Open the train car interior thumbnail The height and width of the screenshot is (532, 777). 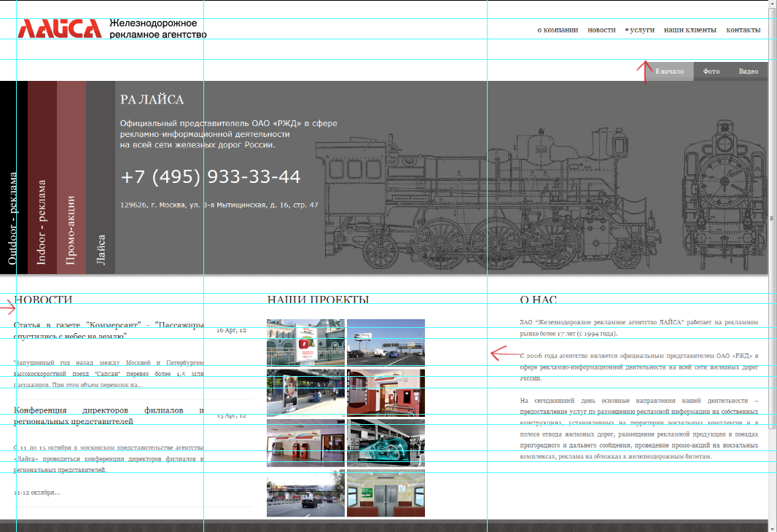point(386,493)
